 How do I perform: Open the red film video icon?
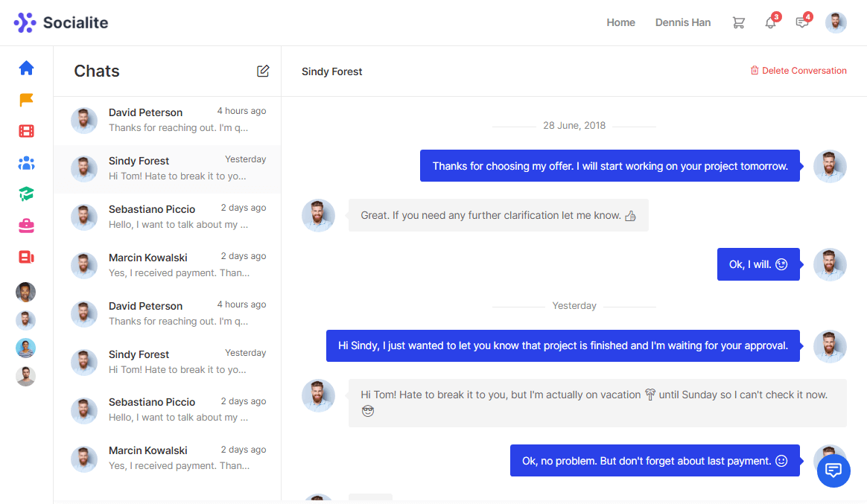tap(27, 132)
